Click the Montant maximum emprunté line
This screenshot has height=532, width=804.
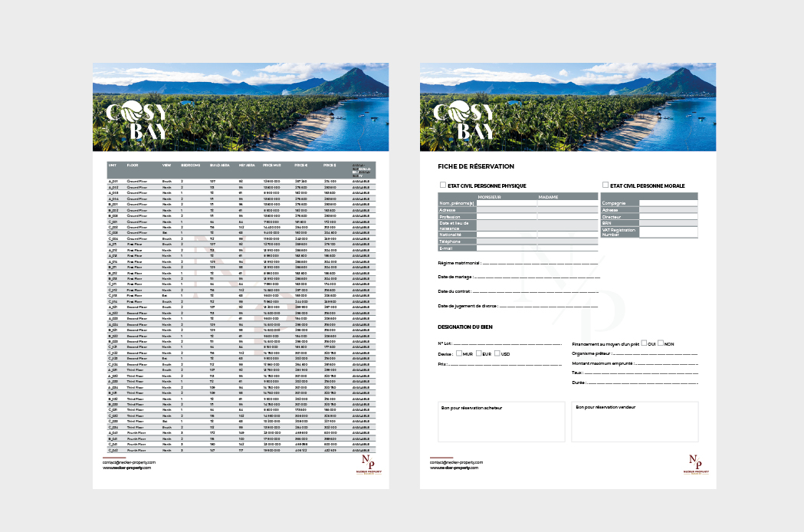coord(667,363)
